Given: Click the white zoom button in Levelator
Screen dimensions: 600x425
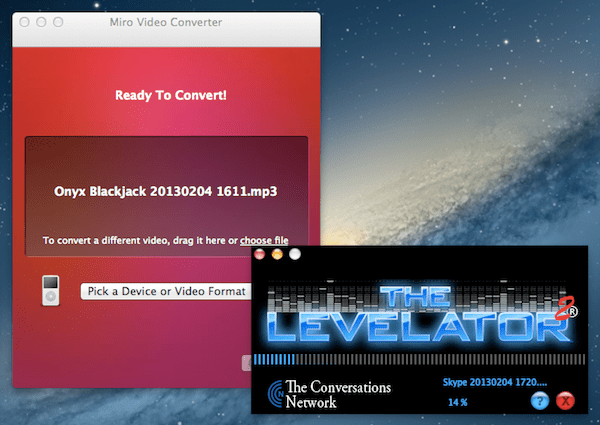Looking at the screenshot, I should 295,254.
